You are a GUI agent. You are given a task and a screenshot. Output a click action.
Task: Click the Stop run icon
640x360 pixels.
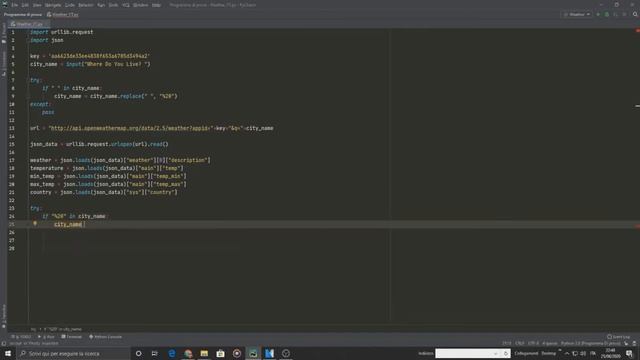(624, 14)
